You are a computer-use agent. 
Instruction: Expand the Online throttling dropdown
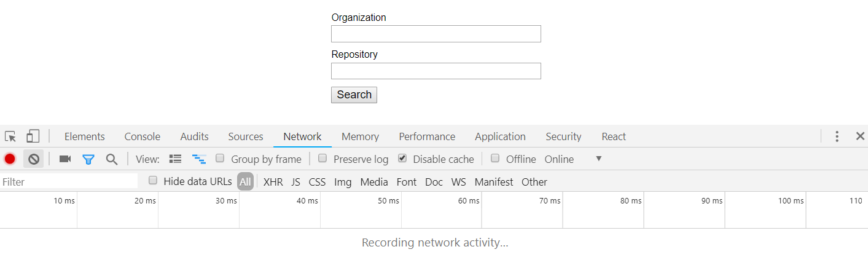point(598,159)
